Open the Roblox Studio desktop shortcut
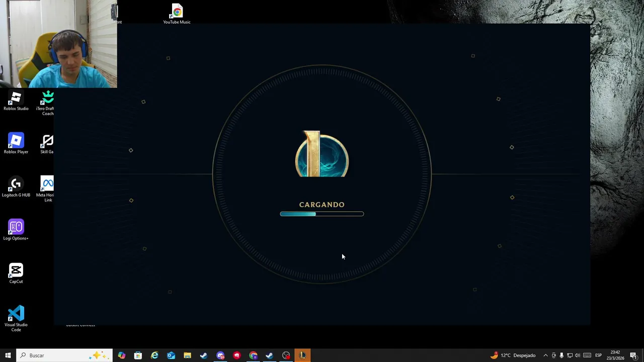 tap(16, 101)
